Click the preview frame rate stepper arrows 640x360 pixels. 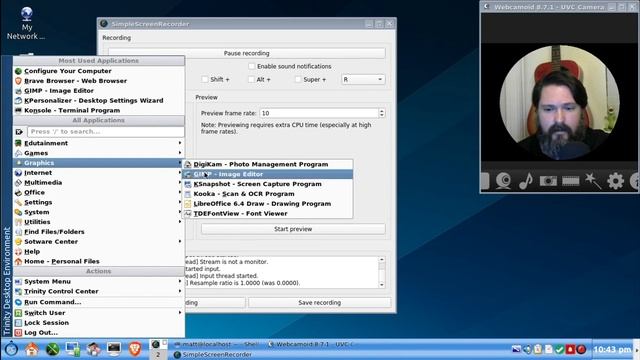click(x=382, y=113)
